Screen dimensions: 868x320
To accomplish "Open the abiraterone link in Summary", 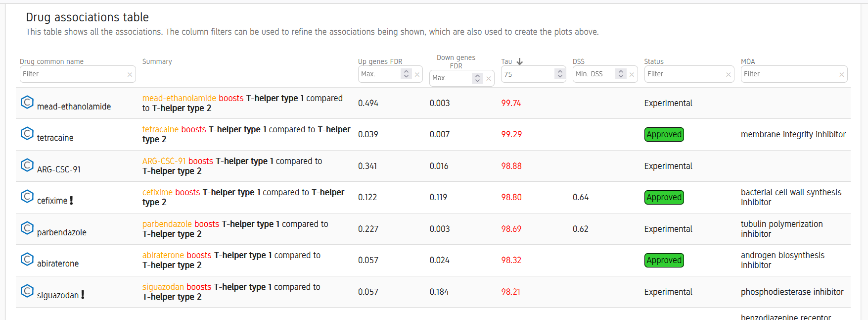I will click(163, 255).
